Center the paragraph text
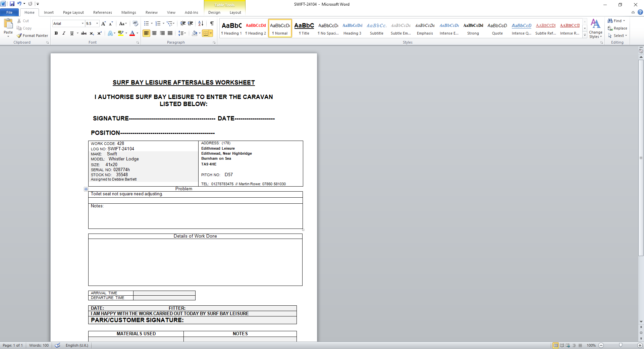This screenshot has width=644, height=349. tap(154, 33)
